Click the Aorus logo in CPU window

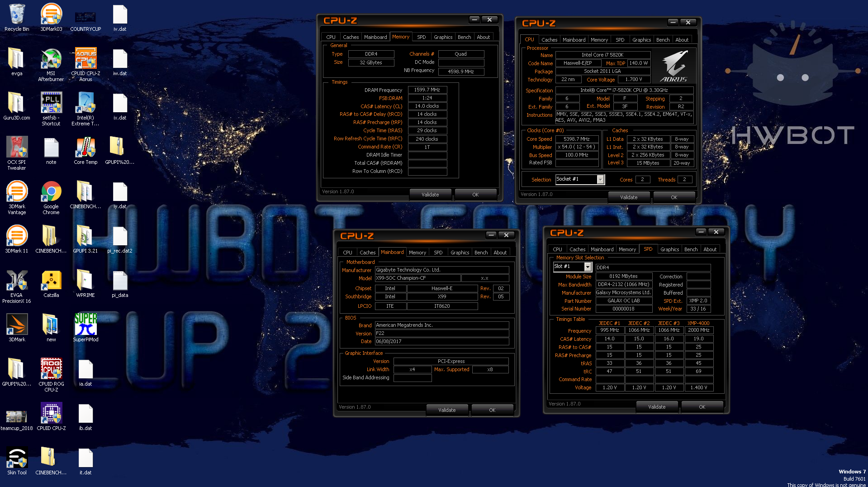click(674, 67)
